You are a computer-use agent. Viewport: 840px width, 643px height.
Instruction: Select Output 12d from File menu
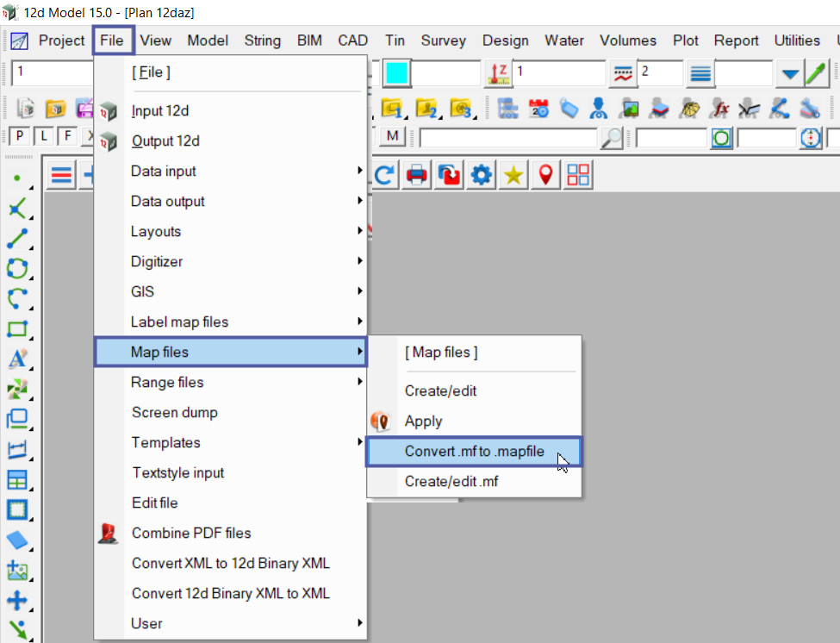230,140
